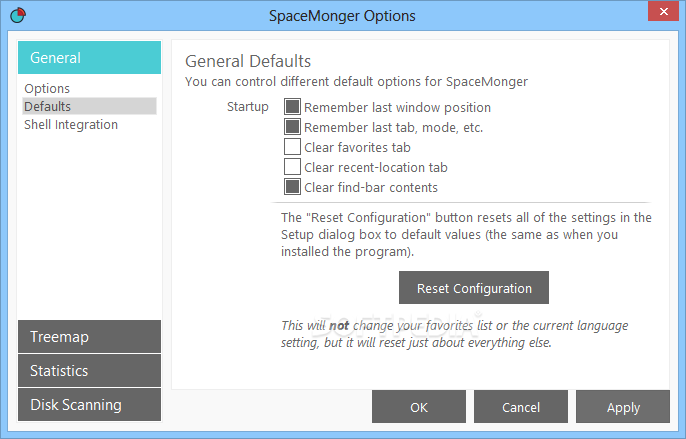Uncheck Clear find-bar contents checkbox
This screenshot has height=439, width=686.
pyautogui.click(x=292, y=187)
